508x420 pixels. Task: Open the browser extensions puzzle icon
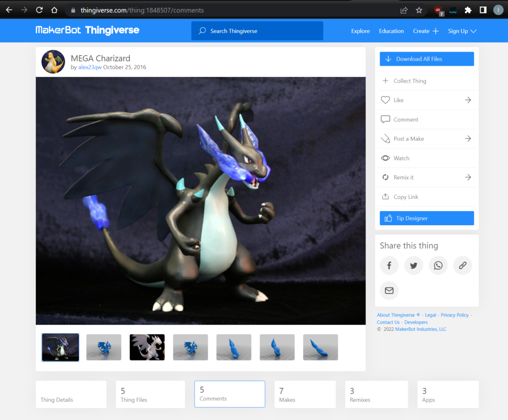point(468,10)
